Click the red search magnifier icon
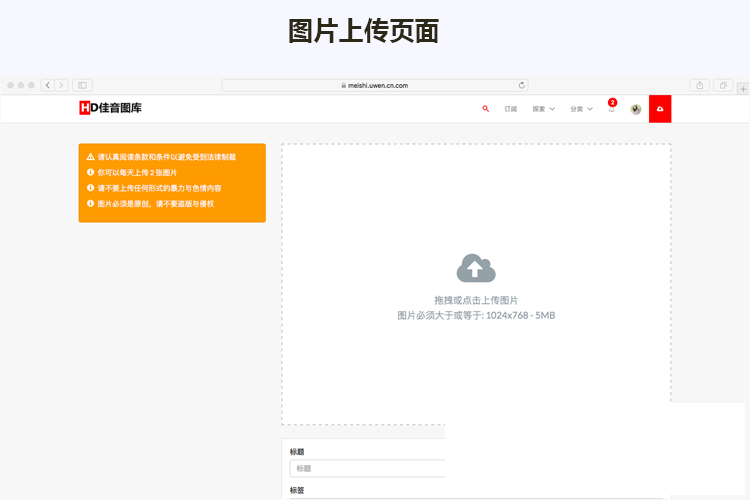This screenshot has width=750, height=500. tap(486, 108)
